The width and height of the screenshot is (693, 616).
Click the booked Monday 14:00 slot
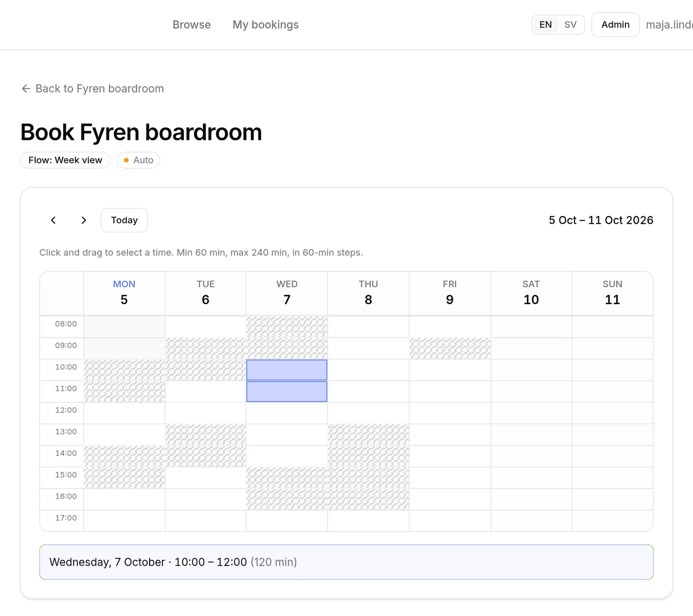(124, 456)
